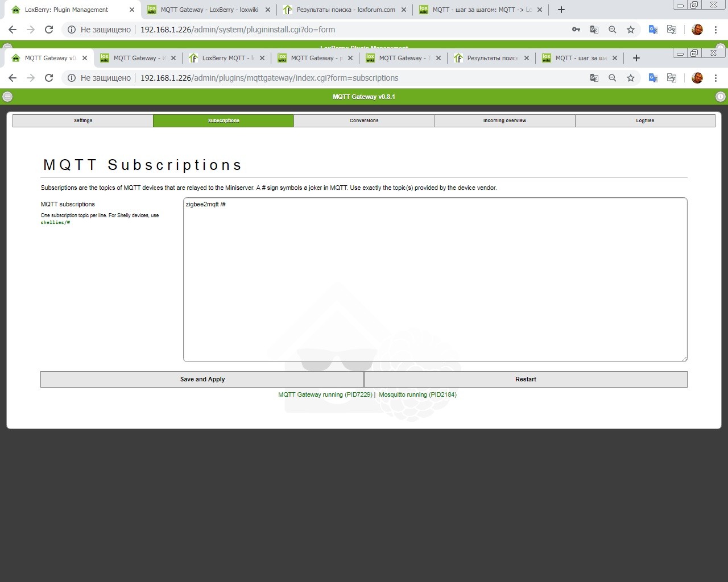Image resolution: width=728 pixels, height=582 pixels.
Task: Click the green shellies/# example topic
Action: (55, 222)
